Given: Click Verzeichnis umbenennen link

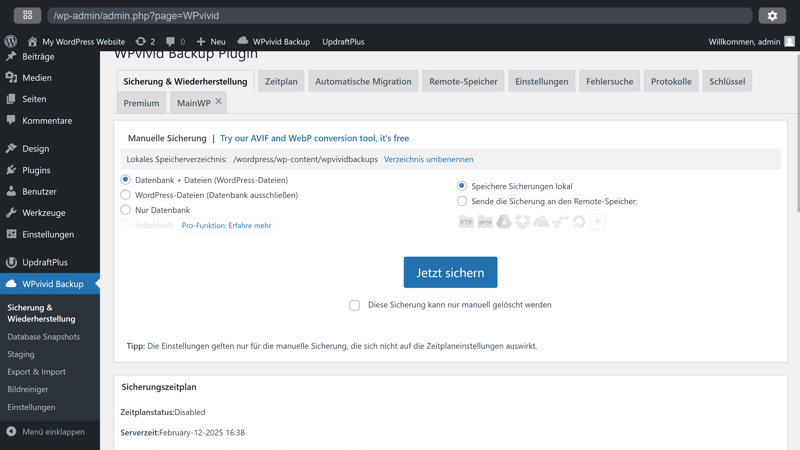Looking at the screenshot, I should [x=429, y=159].
